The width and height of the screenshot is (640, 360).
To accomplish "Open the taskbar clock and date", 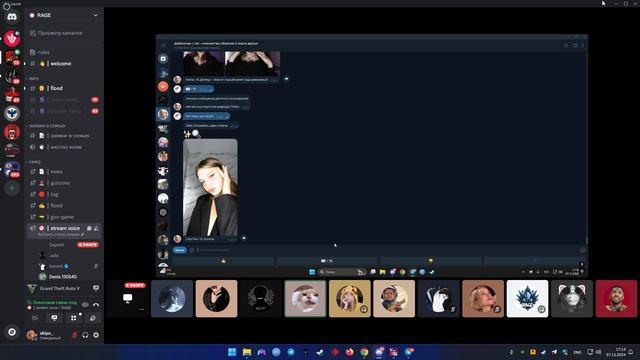I will (616, 352).
